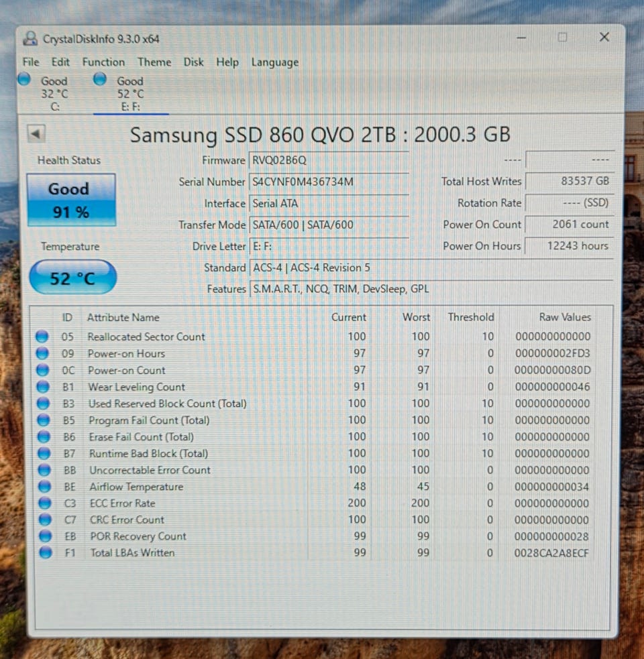Image resolution: width=644 pixels, height=659 pixels.
Task: Select the C: drive tab
Action: (54, 94)
